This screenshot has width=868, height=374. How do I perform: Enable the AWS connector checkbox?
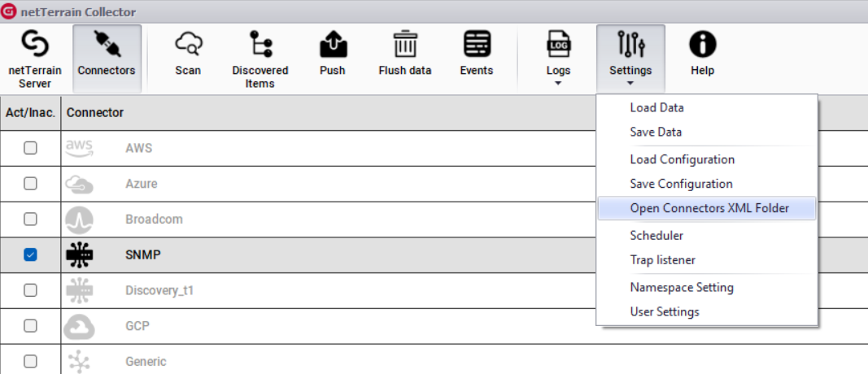30,148
